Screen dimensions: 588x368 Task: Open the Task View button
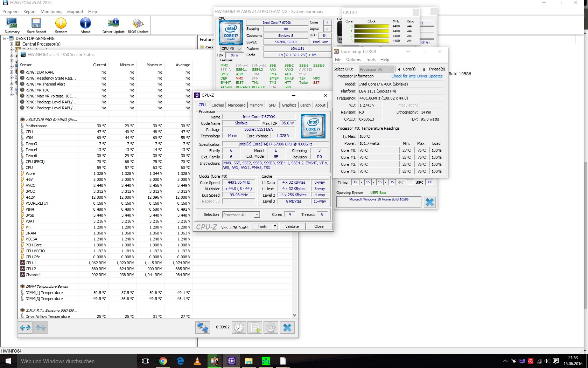(146, 361)
